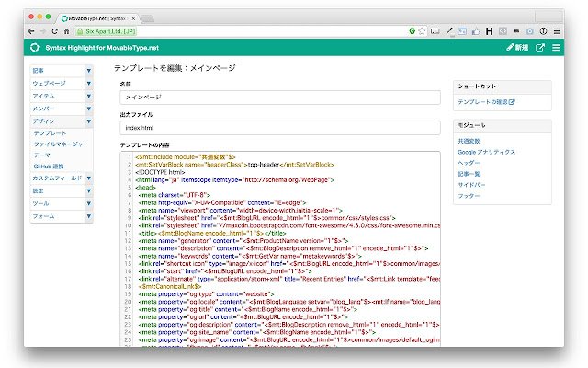Click the info circle extension icon
588x368 pixels.
543,31
